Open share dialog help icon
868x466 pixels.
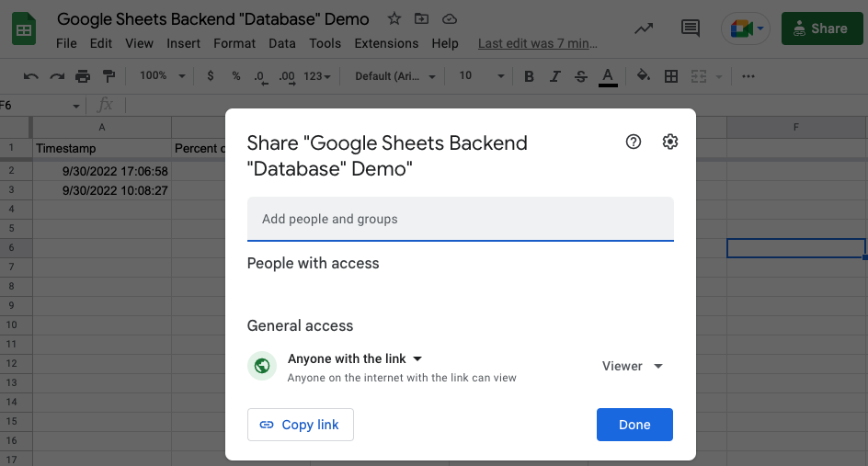click(x=634, y=142)
